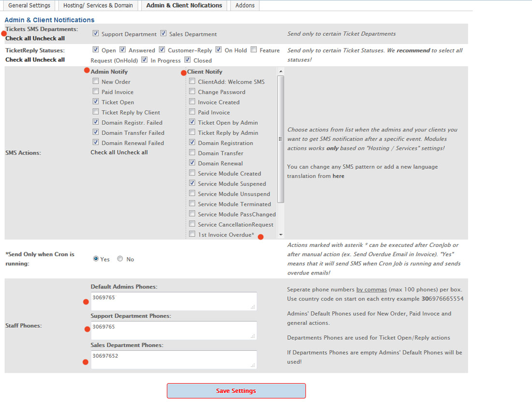This screenshot has width=532, height=404.
Task: Click Check all under Tickets SMS Departments
Action: pos(18,38)
